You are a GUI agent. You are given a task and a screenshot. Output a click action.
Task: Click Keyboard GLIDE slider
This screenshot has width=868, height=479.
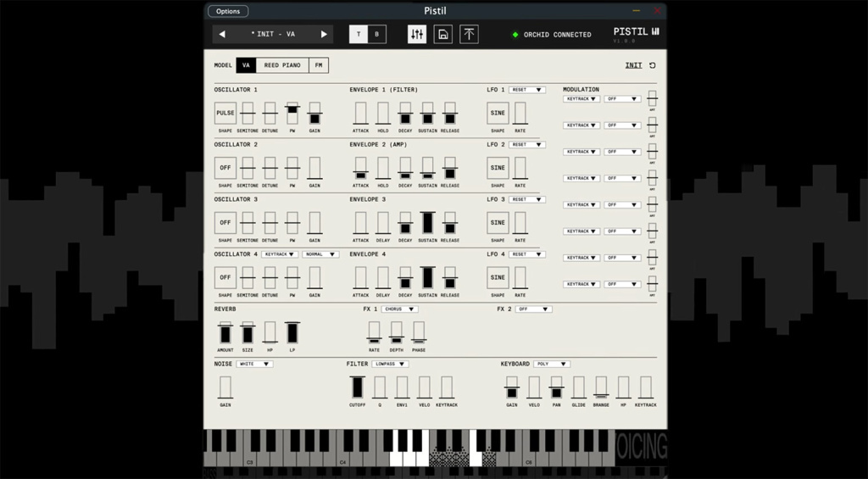click(x=578, y=387)
